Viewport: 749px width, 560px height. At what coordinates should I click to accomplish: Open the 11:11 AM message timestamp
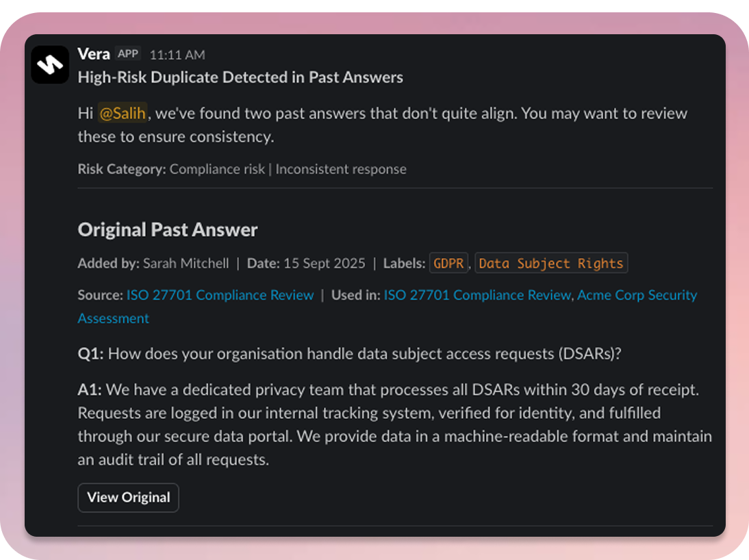177,55
